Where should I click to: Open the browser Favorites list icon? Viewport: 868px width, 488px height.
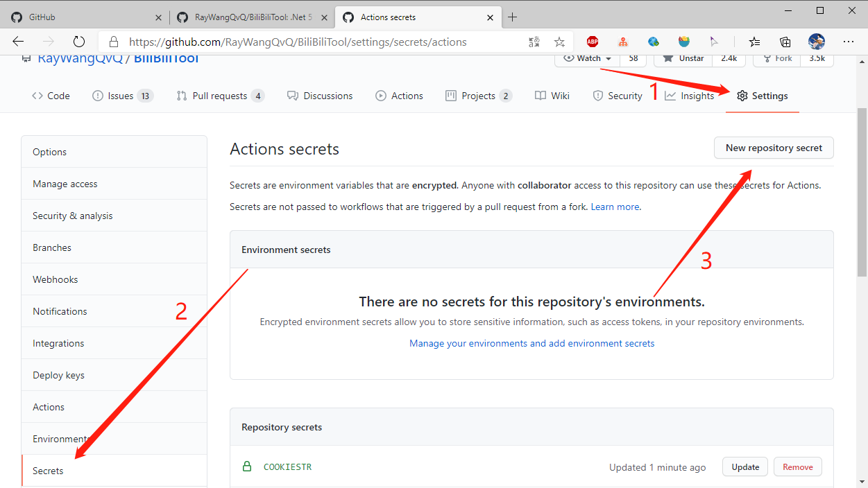click(x=754, y=42)
